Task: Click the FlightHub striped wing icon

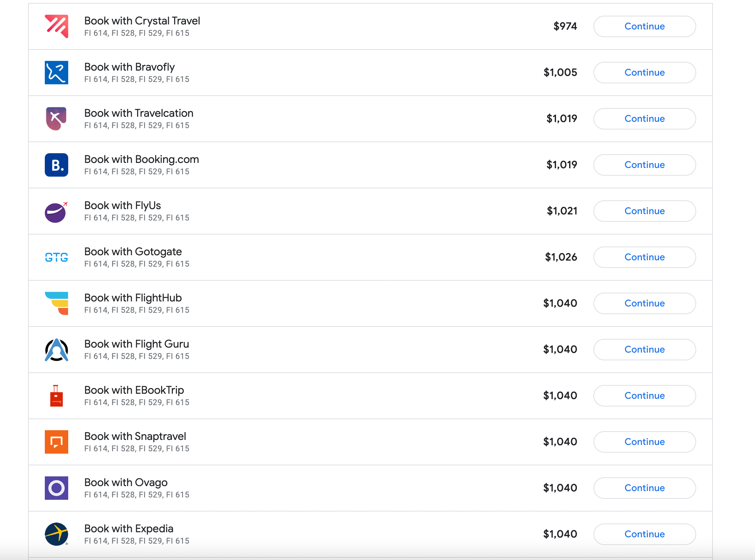Action: pyautogui.click(x=57, y=303)
